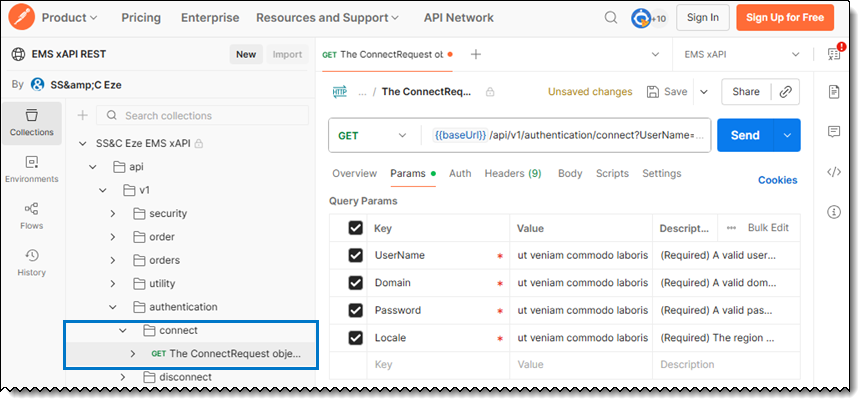Click the plus icon to add new request tab
This screenshot has height=408, width=865.
pos(476,54)
